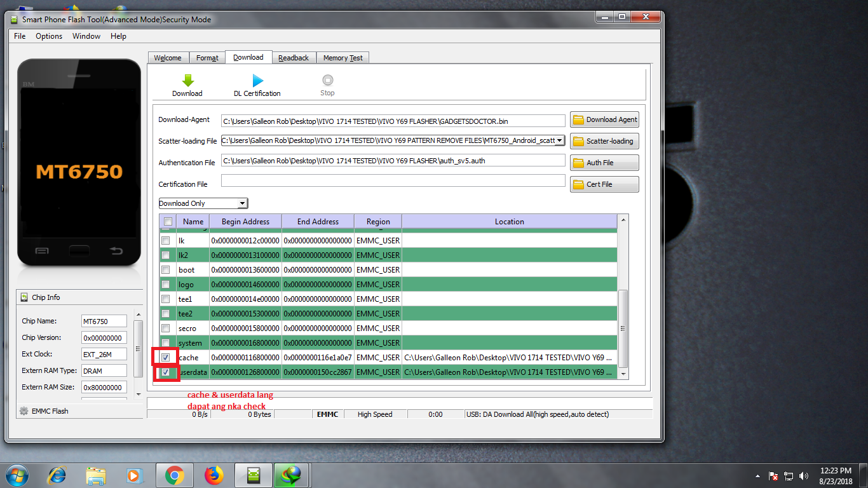Viewport: 868px width, 488px height.
Task: Uncheck the userdata partition checkbox
Action: coord(165,372)
